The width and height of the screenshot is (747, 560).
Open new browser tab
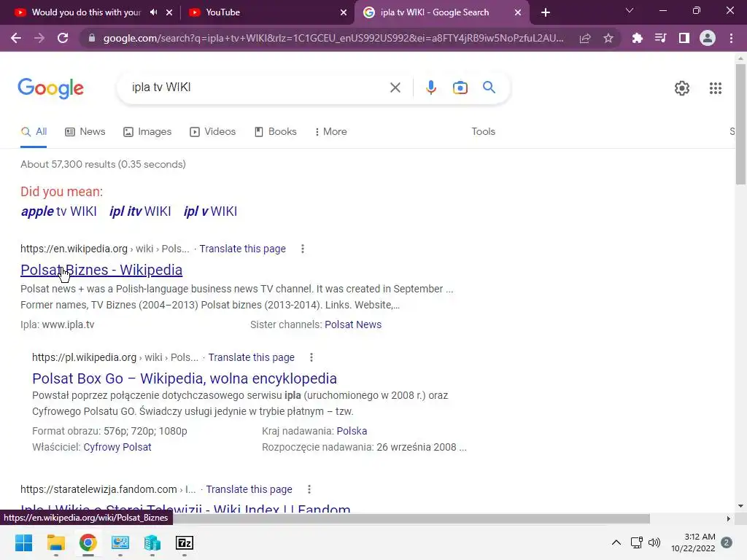coord(546,13)
